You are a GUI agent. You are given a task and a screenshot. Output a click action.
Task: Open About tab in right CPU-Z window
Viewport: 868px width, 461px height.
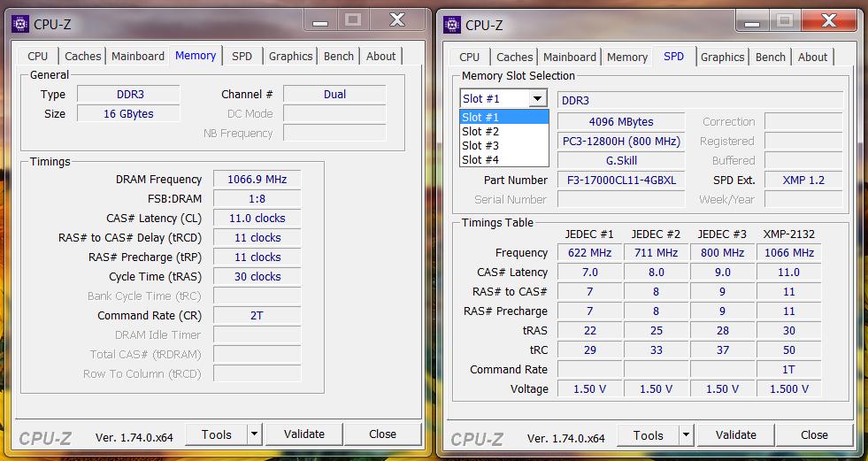[x=812, y=57]
